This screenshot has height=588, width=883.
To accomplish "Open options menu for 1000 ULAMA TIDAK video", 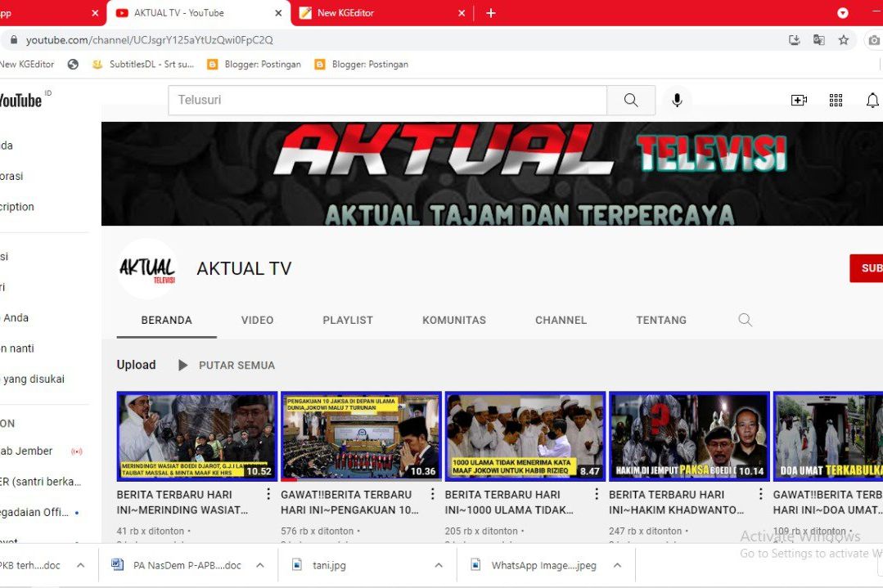I will tap(597, 494).
